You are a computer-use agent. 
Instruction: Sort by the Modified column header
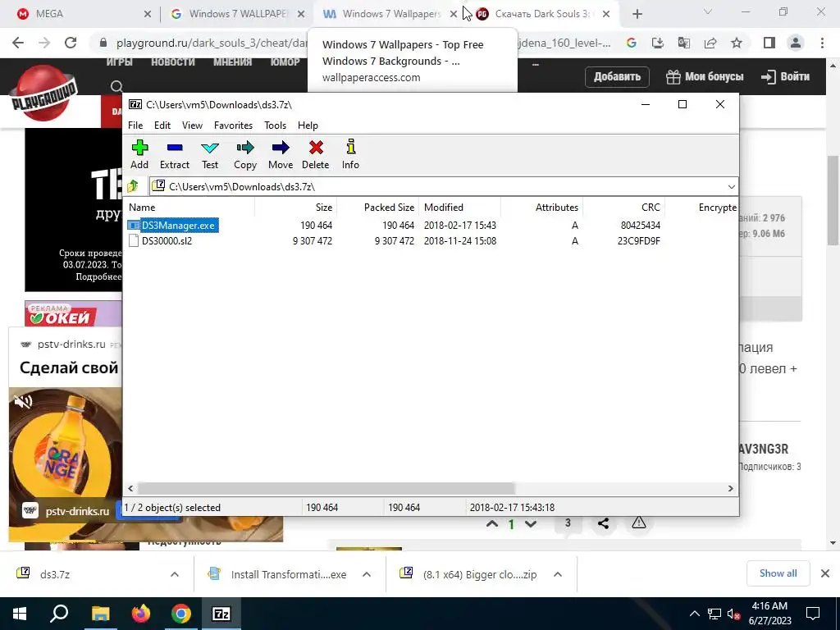click(x=459, y=208)
